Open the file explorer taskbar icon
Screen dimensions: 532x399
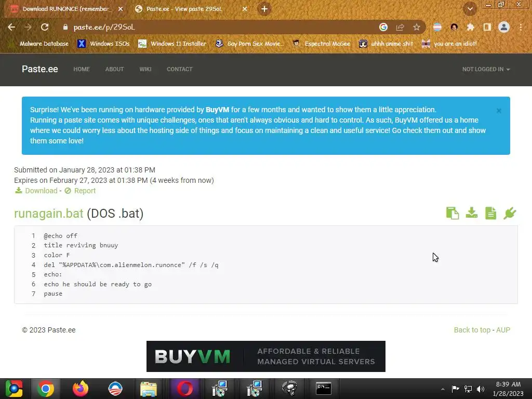(x=149, y=389)
